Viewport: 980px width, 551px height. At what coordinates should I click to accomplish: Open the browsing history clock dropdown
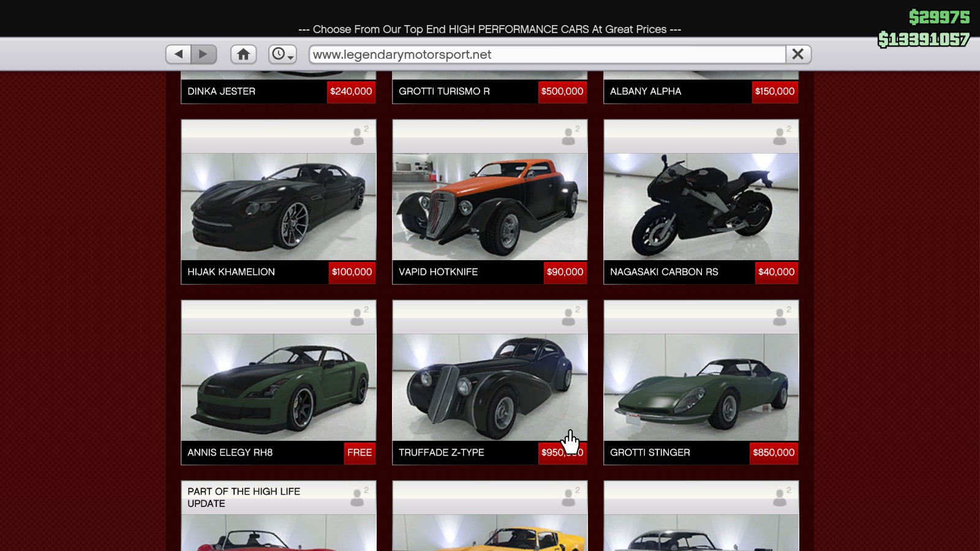coord(282,54)
